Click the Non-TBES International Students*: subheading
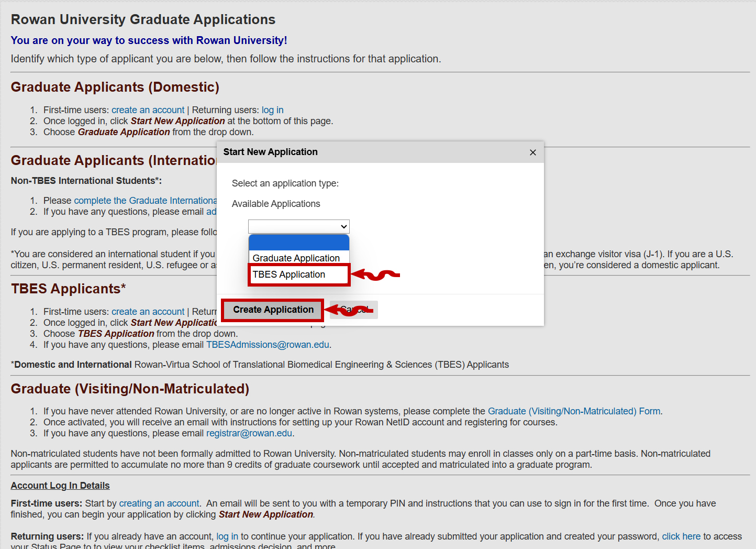Viewport: 756px width, 549px height. [x=86, y=181]
